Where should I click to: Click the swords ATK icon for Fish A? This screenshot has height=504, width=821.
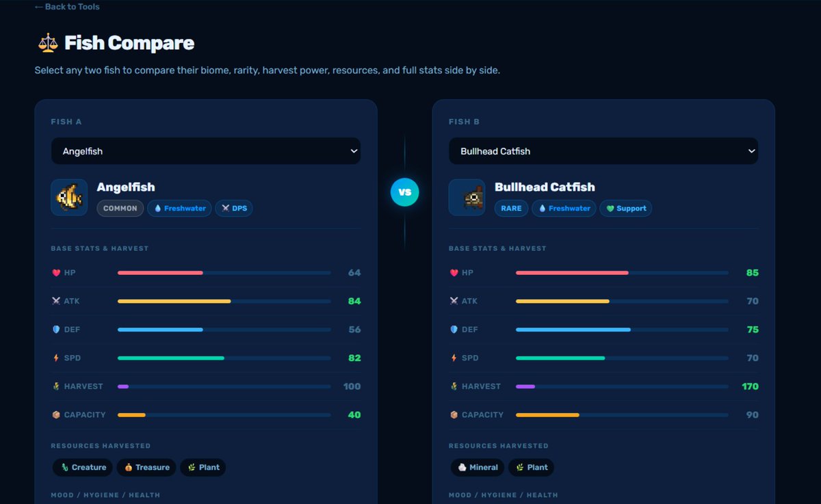click(x=56, y=301)
